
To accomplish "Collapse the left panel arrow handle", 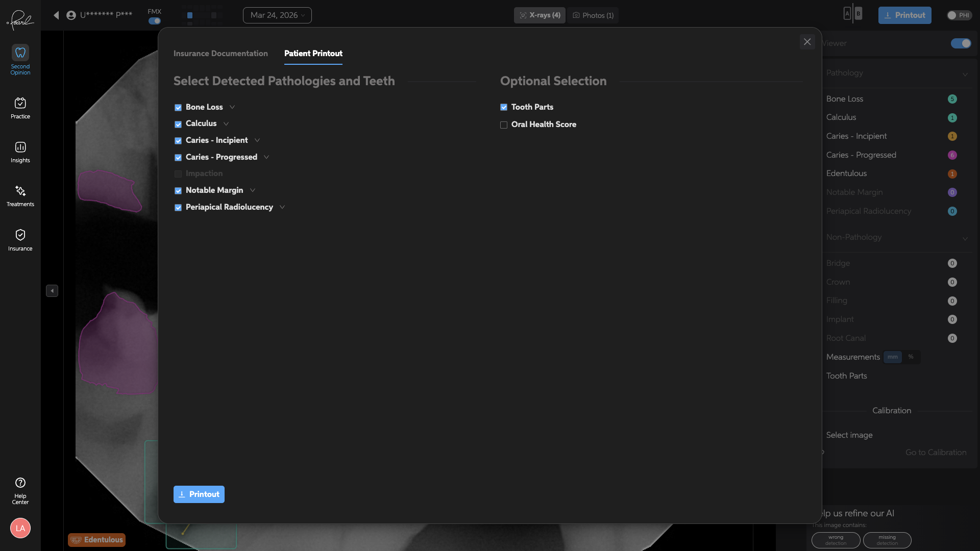I will point(52,291).
